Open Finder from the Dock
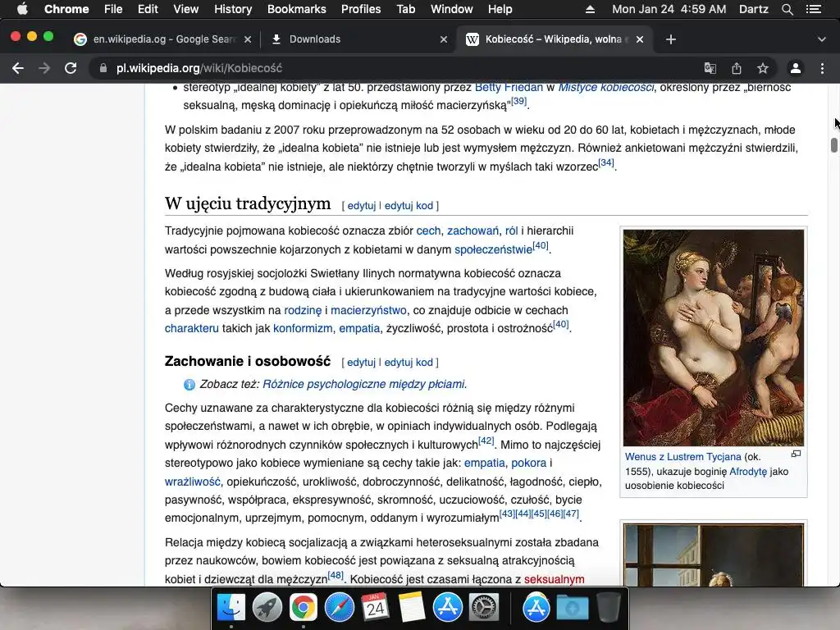840x630 pixels. coord(231,608)
